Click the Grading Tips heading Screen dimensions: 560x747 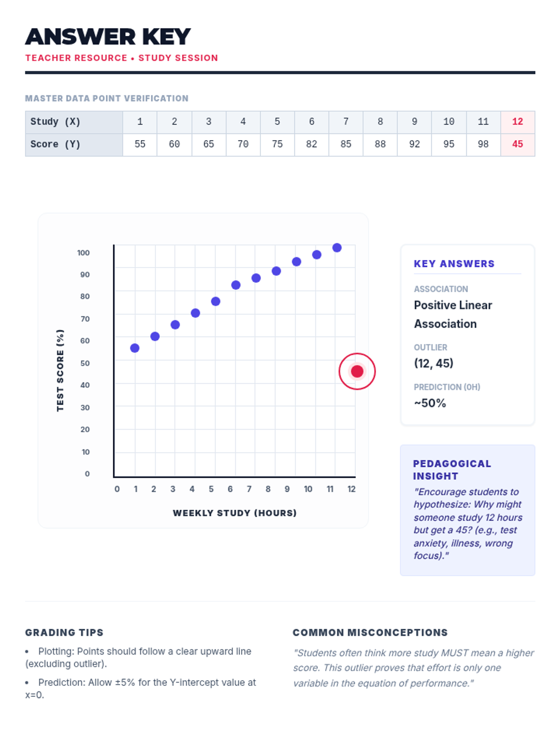(x=64, y=633)
